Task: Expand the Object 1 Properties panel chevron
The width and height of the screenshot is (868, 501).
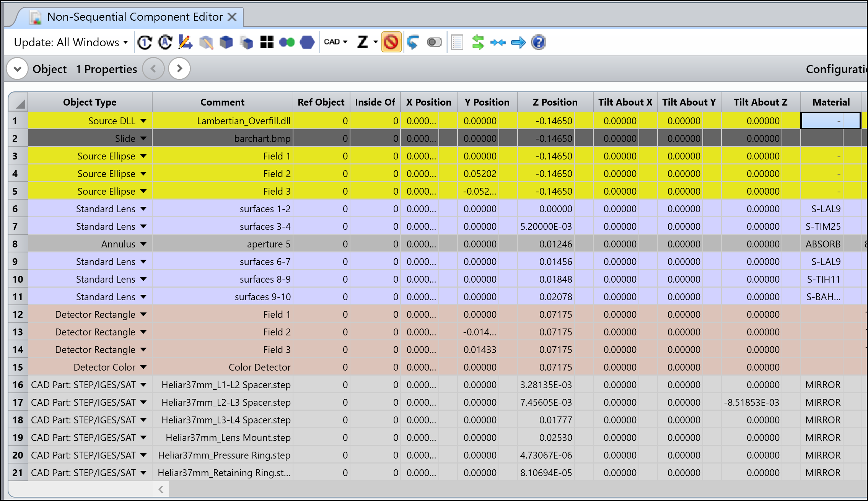Action: [x=17, y=69]
